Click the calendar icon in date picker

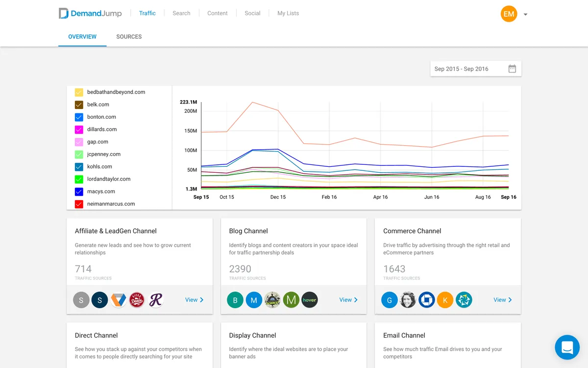pyautogui.click(x=512, y=69)
